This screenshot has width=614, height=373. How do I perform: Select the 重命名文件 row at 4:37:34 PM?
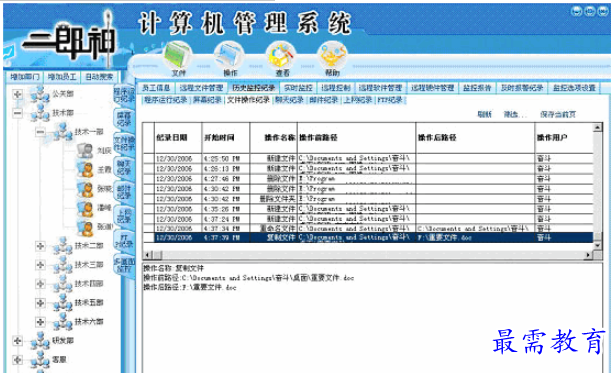point(368,228)
